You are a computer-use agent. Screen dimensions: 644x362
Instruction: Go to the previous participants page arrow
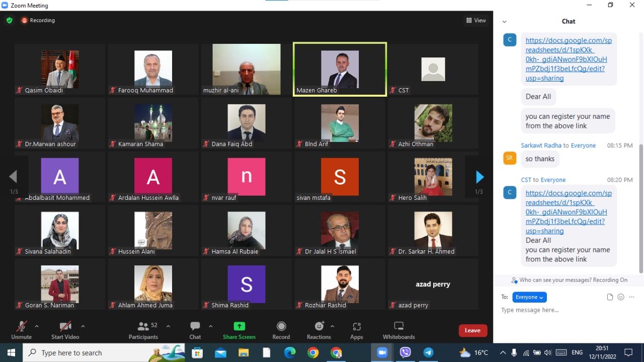[13, 176]
